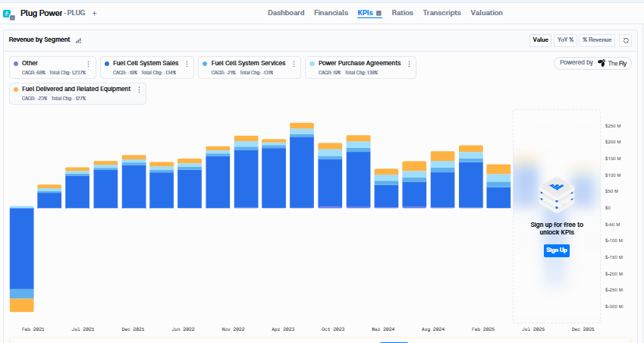
Task: Open options menu for Fuel Delivered and Related Equipment
Action: point(140,90)
